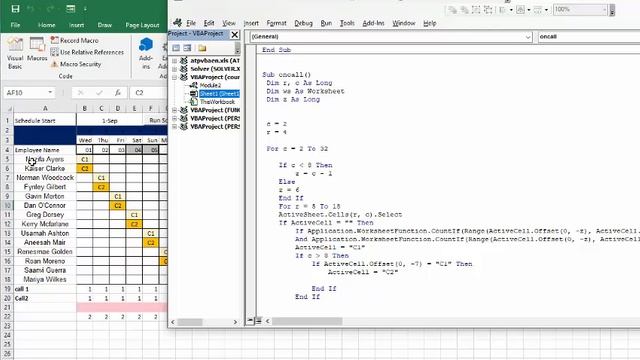Open the blue Add-ins button
The height and width of the screenshot is (360, 640).
click(146, 53)
